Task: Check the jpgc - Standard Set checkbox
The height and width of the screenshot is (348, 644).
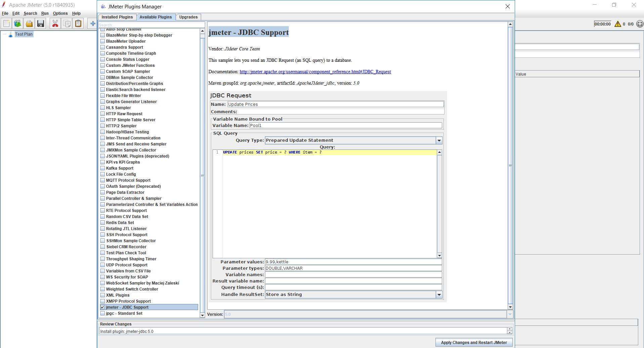Action: tap(103, 313)
